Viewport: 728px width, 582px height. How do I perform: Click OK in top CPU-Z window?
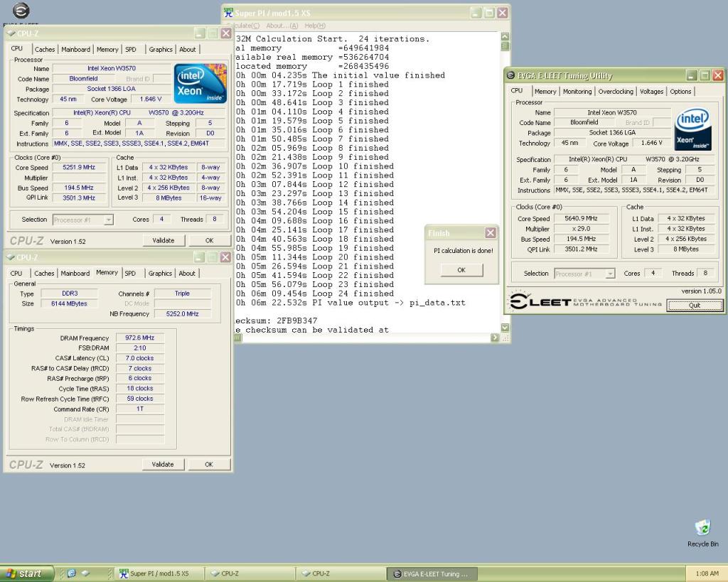[x=210, y=240]
